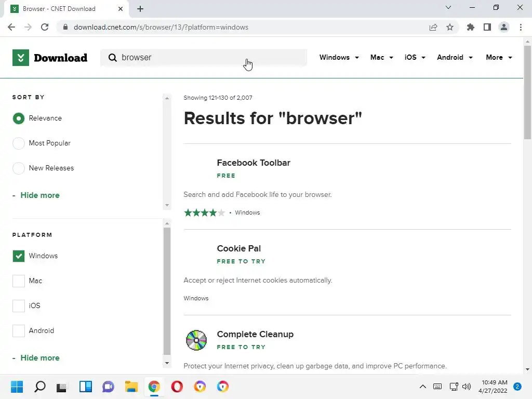Launch Opera from the taskbar

coord(177,387)
